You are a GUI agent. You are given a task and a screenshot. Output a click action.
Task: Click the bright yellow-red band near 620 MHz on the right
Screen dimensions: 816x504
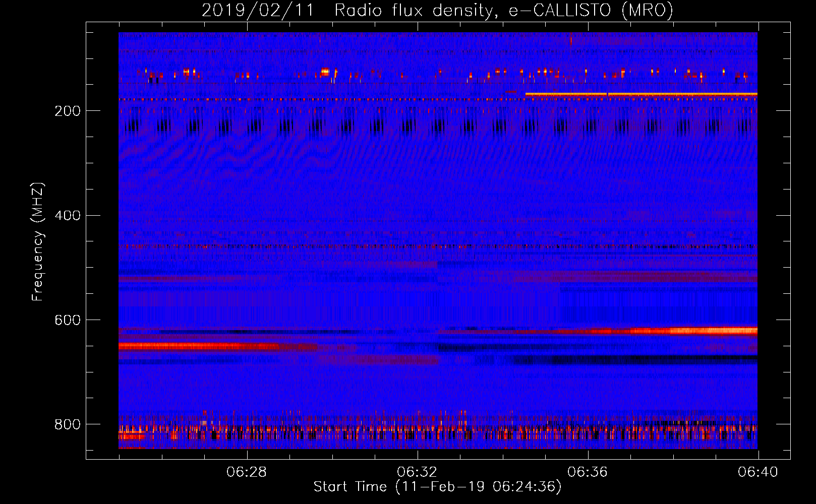click(693, 331)
